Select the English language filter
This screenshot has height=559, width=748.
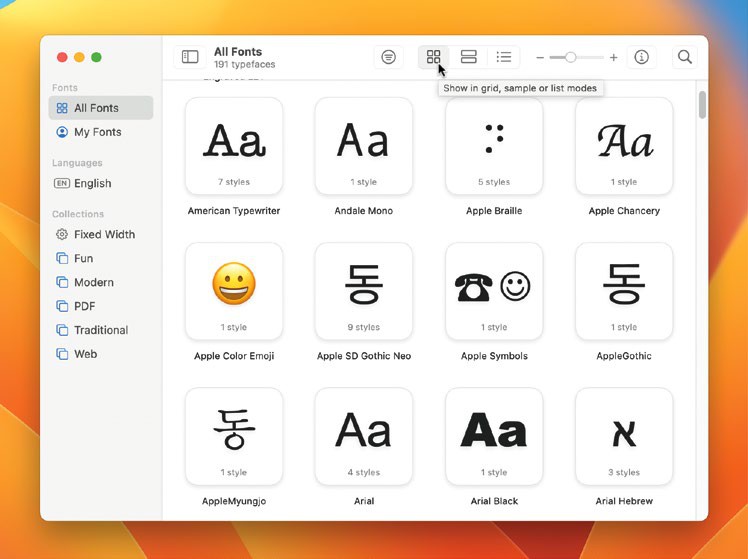tap(92, 183)
